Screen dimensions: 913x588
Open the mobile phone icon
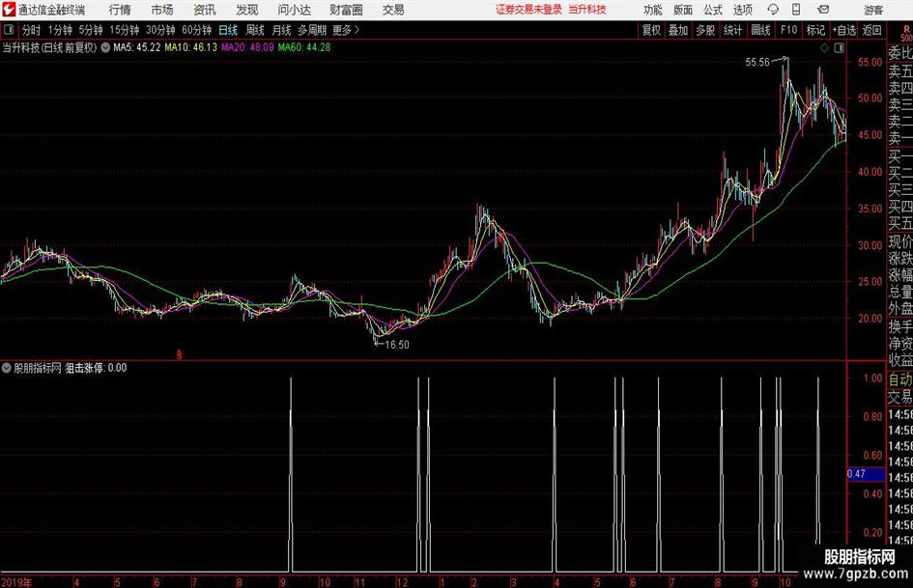pyautogui.click(x=796, y=10)
